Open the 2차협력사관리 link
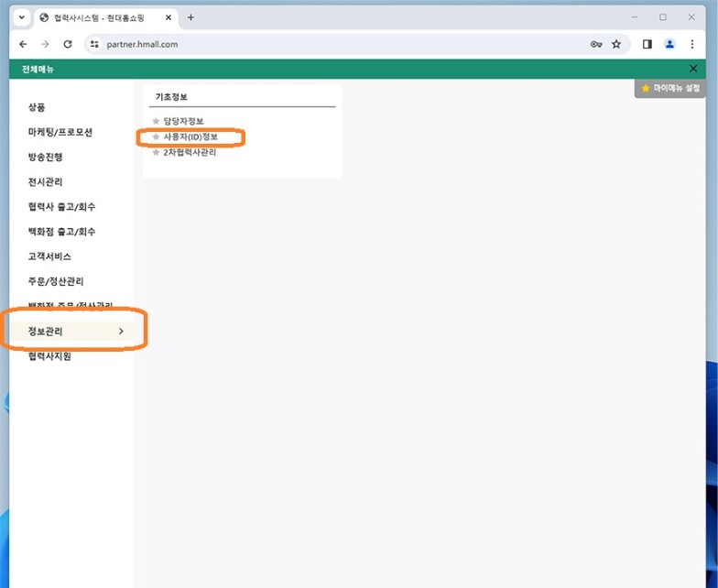The width and height of the screenshot is (718, 588). tap(190, 152)
